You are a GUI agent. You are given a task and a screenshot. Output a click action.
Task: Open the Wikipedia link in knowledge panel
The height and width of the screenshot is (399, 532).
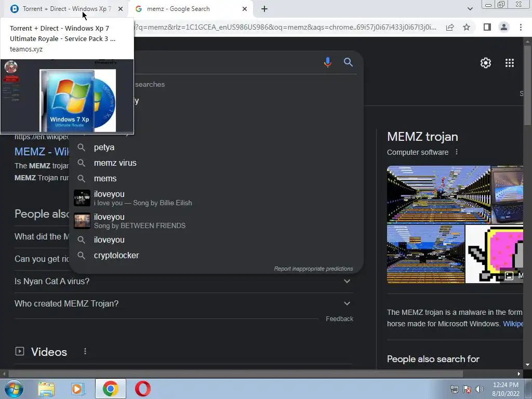pos(513,324)
